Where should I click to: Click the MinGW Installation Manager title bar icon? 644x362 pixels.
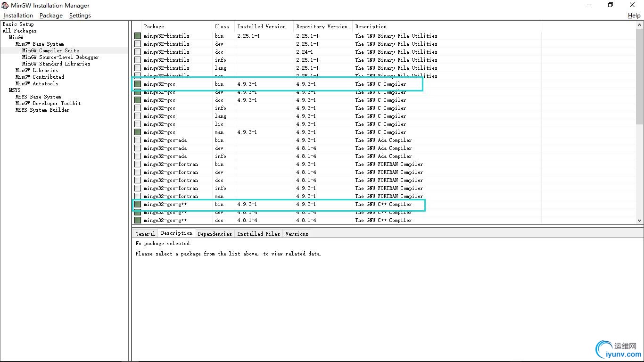[x=5, y=5]
